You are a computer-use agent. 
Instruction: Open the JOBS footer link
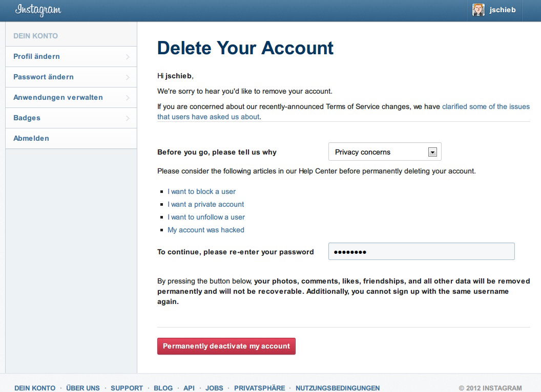pos(214,388)
